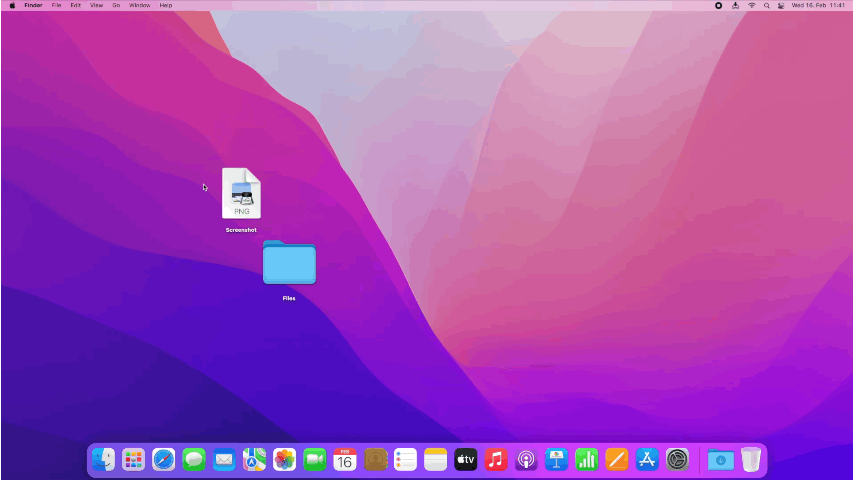Open the Window menu
Viewport: 853px width, 480px height.
[140, 5]
